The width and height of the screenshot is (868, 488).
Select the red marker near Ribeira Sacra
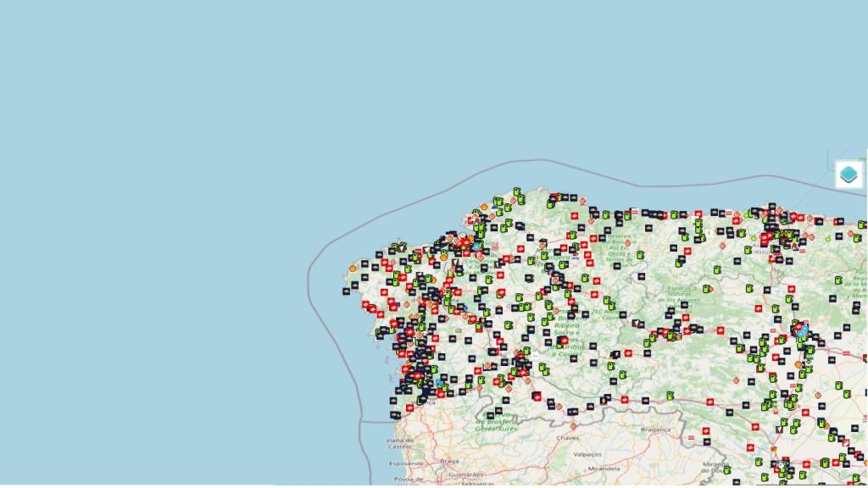click(x=563, y=340)
